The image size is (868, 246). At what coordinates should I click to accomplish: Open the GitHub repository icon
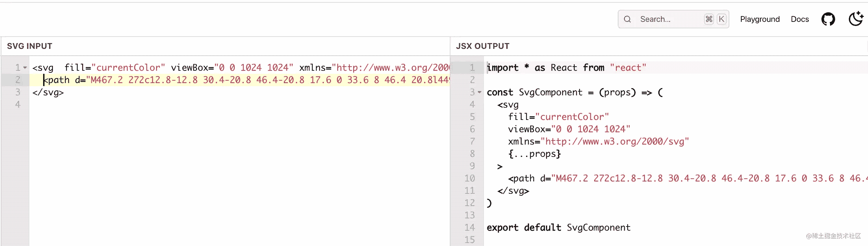click(828, 19)
